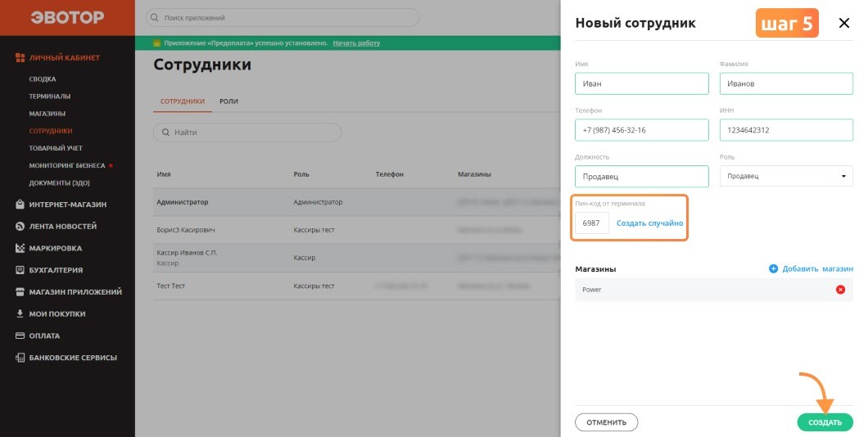Viewport: 868px width, 437px height.
Task: Click the Имя field containing Иван
Action: click(x=642, y=83)
